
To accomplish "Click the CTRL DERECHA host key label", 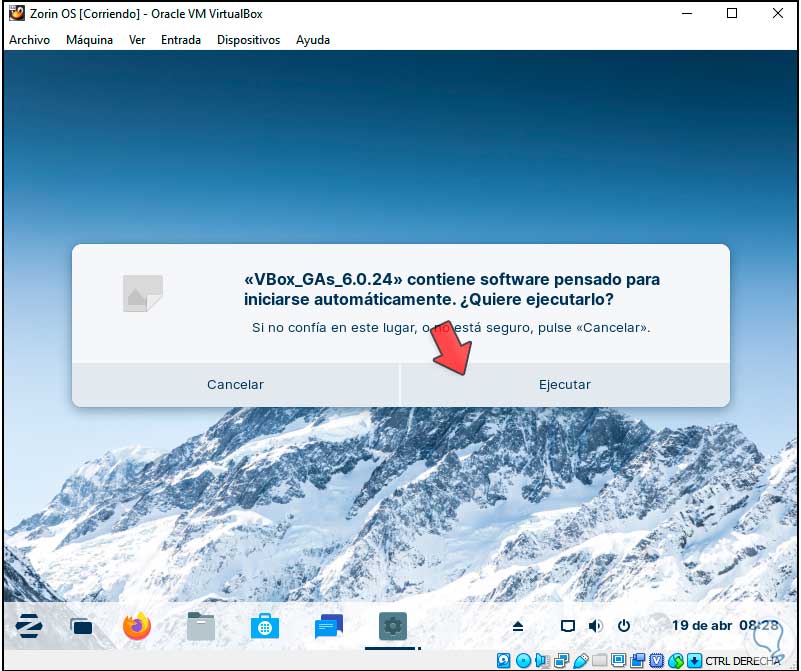I will pos(743,661).
